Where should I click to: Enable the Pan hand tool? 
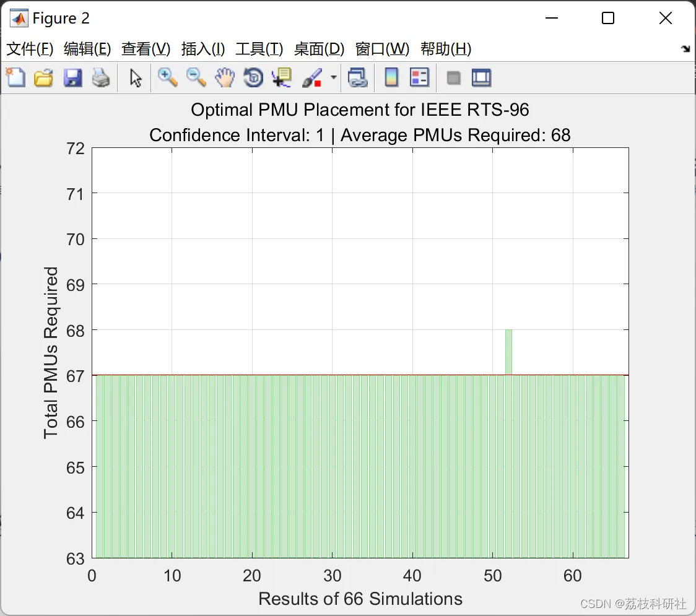pyautogui.click(x=225, y=77)
